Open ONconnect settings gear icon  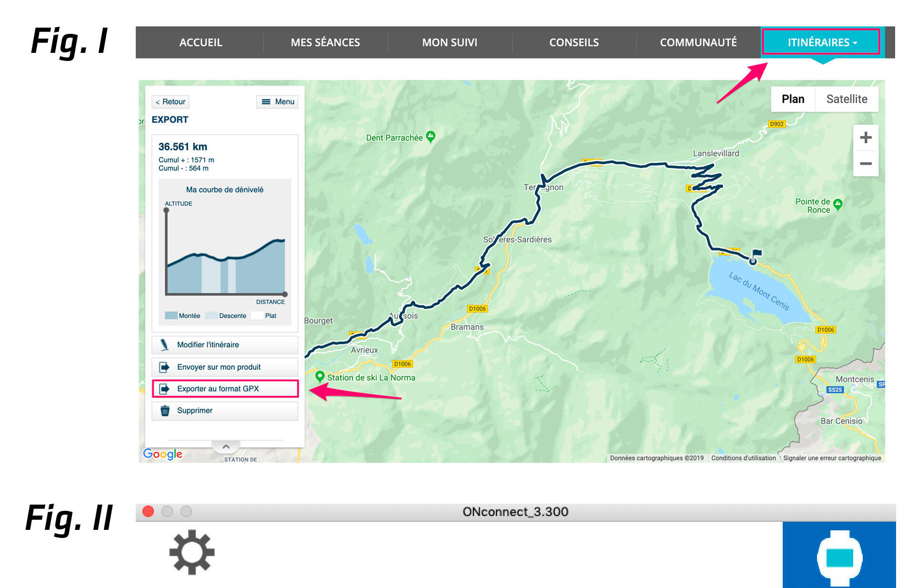[192, 552]
